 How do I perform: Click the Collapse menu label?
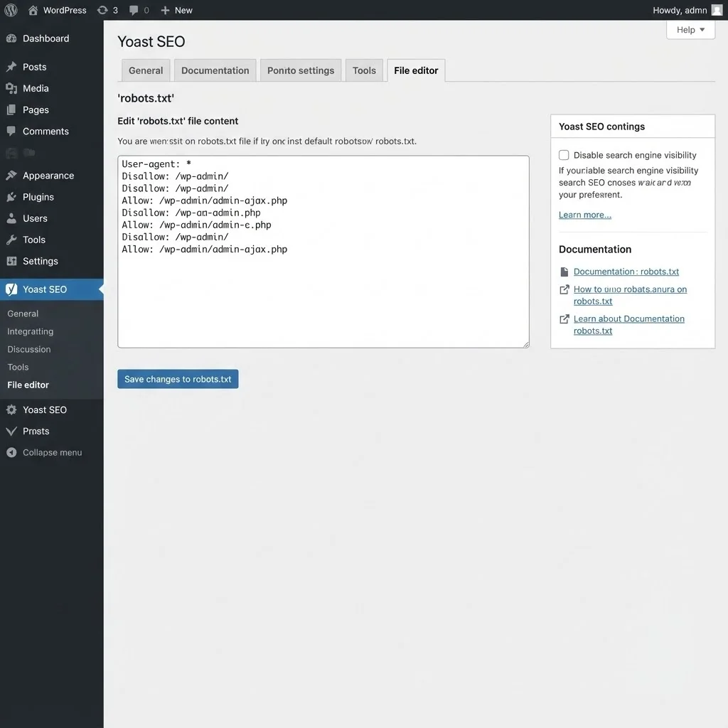tap(52, 452)
